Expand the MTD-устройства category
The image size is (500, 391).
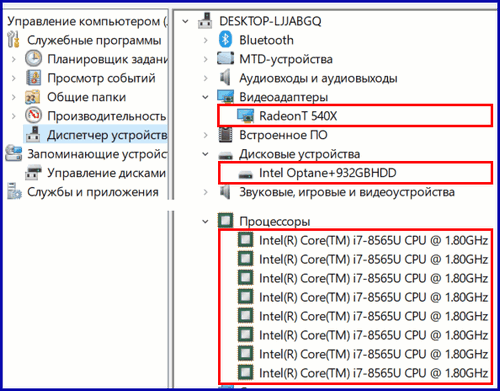[206, 59]
